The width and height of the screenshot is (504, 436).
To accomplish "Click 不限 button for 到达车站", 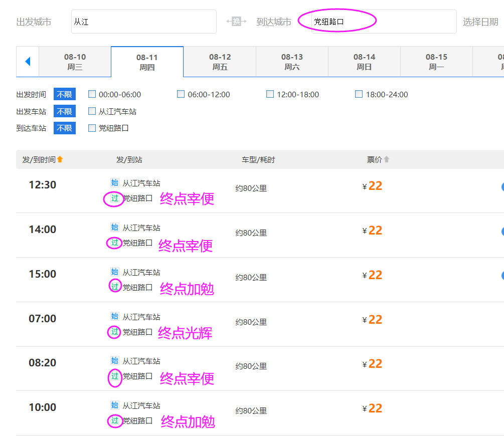I will tap(64, 128).
